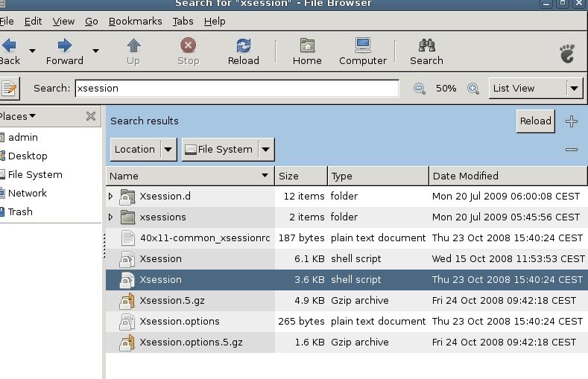Open the Bookmarks menu

135,22
